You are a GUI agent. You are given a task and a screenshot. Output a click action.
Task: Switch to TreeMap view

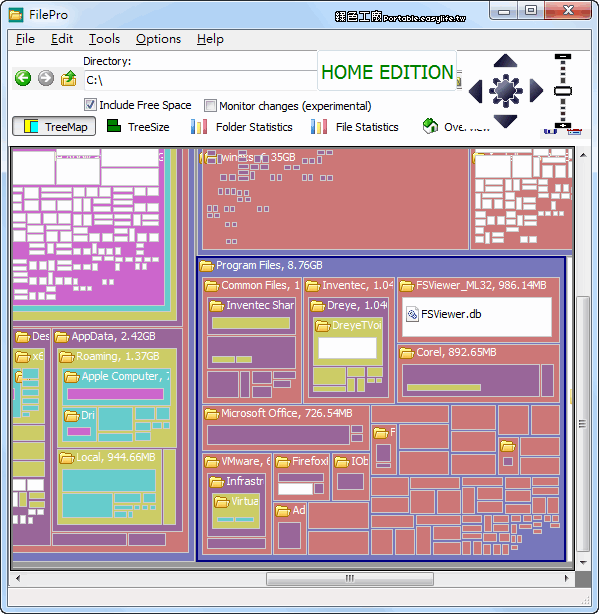(x=54, y=126)
